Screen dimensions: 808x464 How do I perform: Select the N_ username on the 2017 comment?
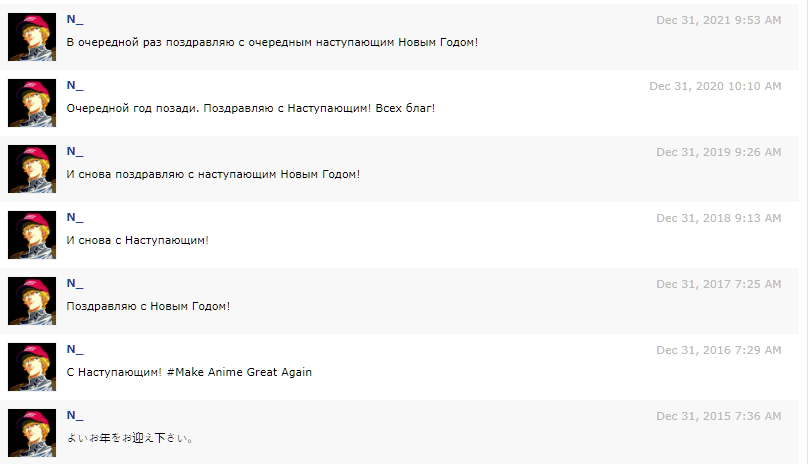75,284
